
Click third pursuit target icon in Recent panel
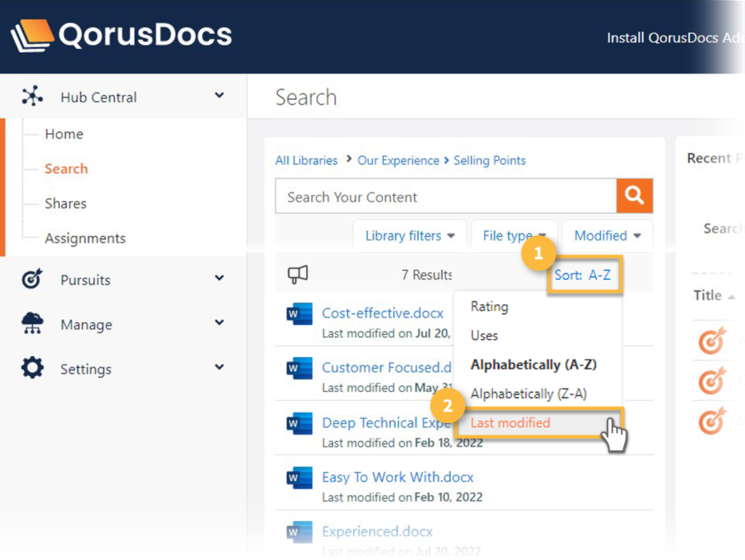pos(712,420)
